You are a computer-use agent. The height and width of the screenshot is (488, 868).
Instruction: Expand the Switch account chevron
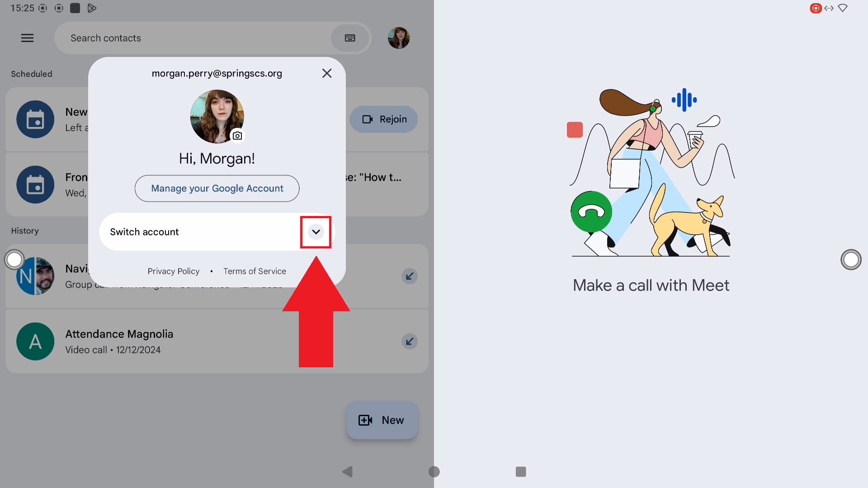316,232
